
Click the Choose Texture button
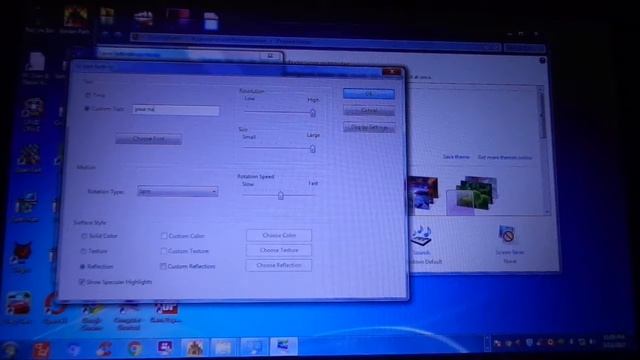[279, 250]
